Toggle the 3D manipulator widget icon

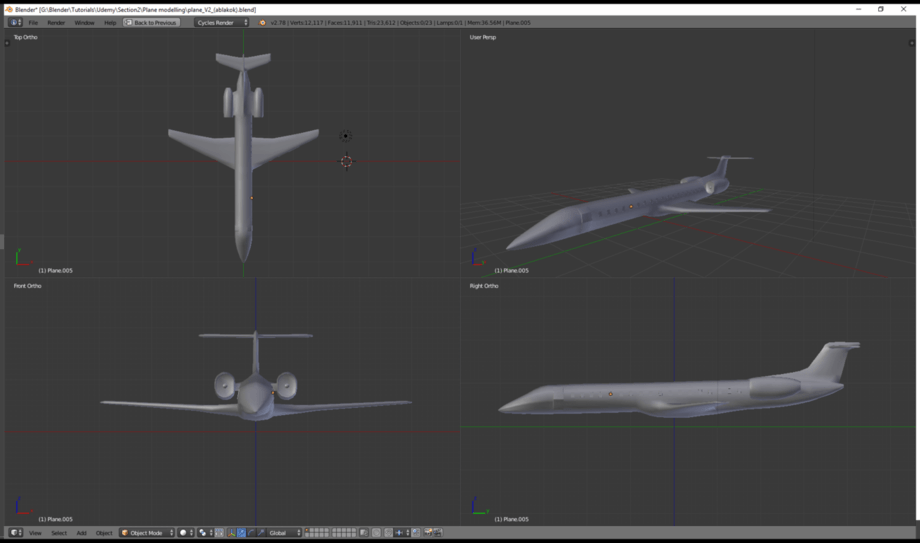click(231, 532)
